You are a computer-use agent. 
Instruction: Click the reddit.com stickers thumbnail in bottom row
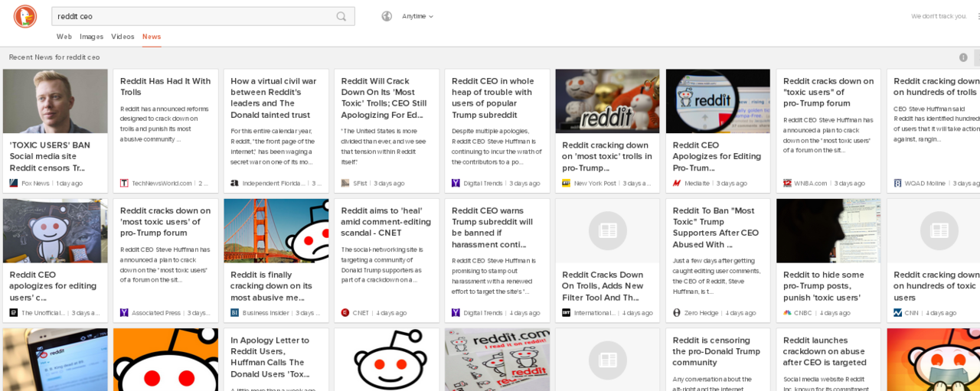point(496,360)
